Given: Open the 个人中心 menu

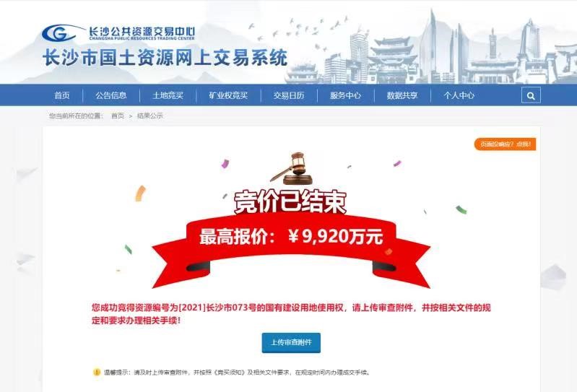Looking at the screenshot, I should click(x=459, y=95).
